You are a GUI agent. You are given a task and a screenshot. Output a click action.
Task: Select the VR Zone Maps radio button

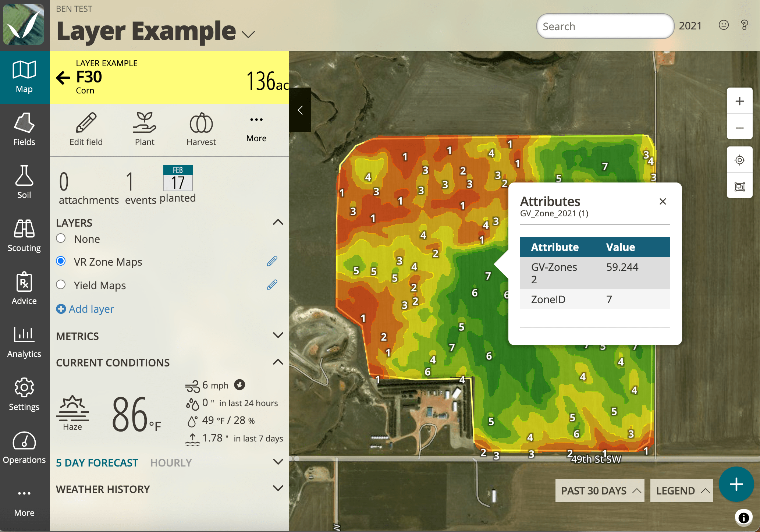click(x=62, y=260)
